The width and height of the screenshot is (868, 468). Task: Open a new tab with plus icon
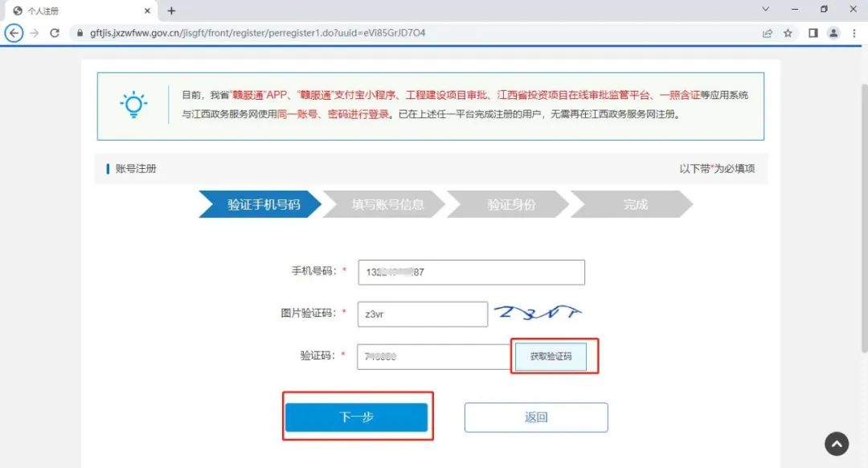171,10
